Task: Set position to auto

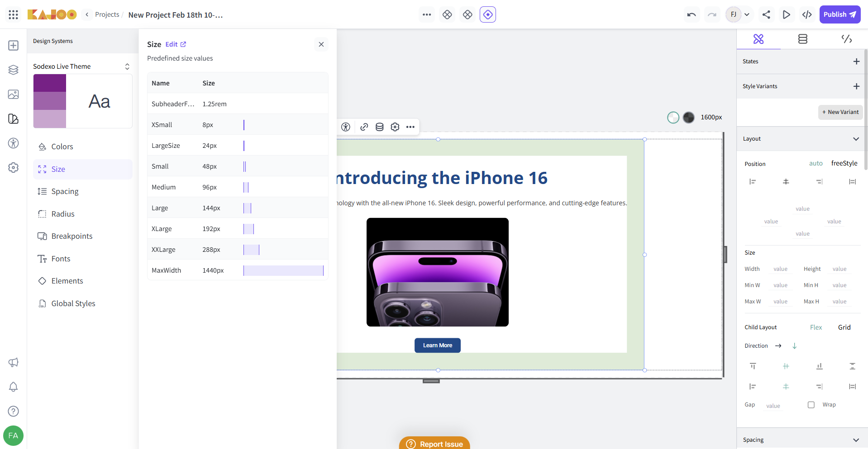Action: [816, 163]
